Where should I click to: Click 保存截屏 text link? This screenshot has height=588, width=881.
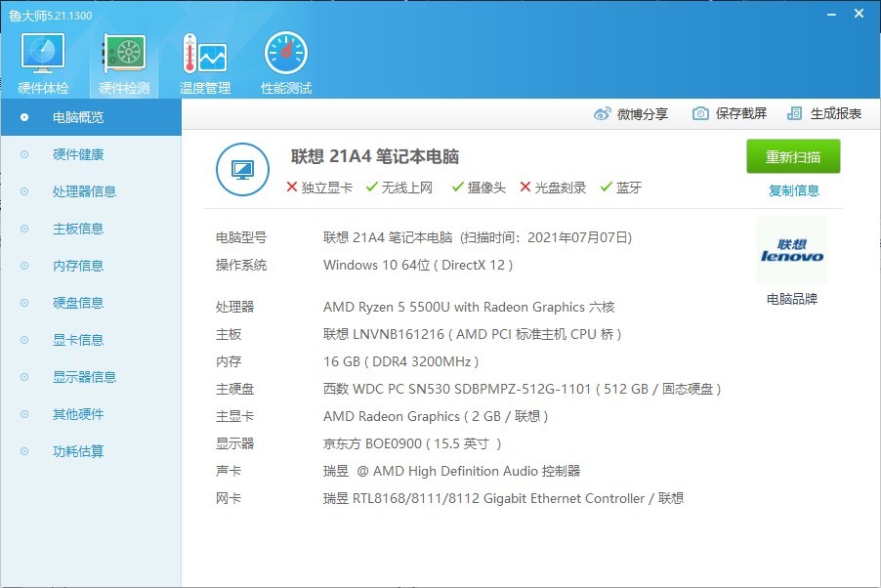[741, 113]
